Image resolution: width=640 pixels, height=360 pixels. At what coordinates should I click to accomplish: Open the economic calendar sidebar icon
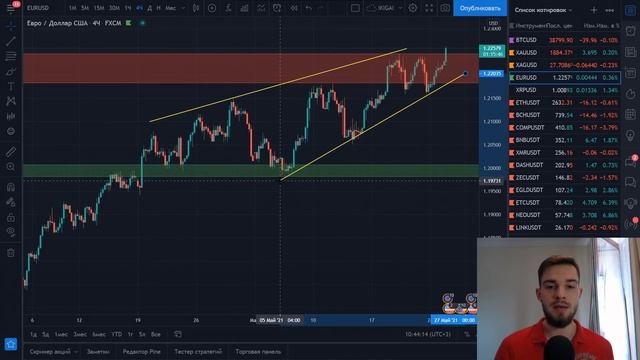pos(631,114)
